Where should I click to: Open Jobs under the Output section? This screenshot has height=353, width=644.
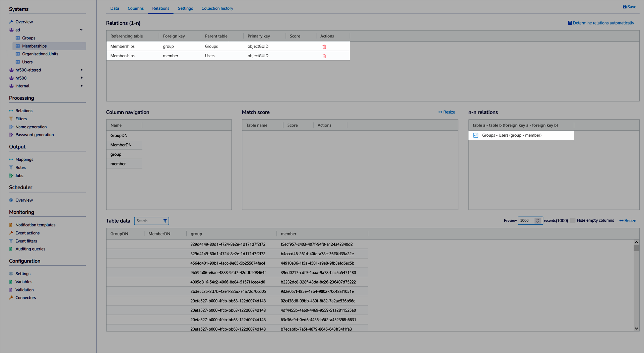coord(19,175)
